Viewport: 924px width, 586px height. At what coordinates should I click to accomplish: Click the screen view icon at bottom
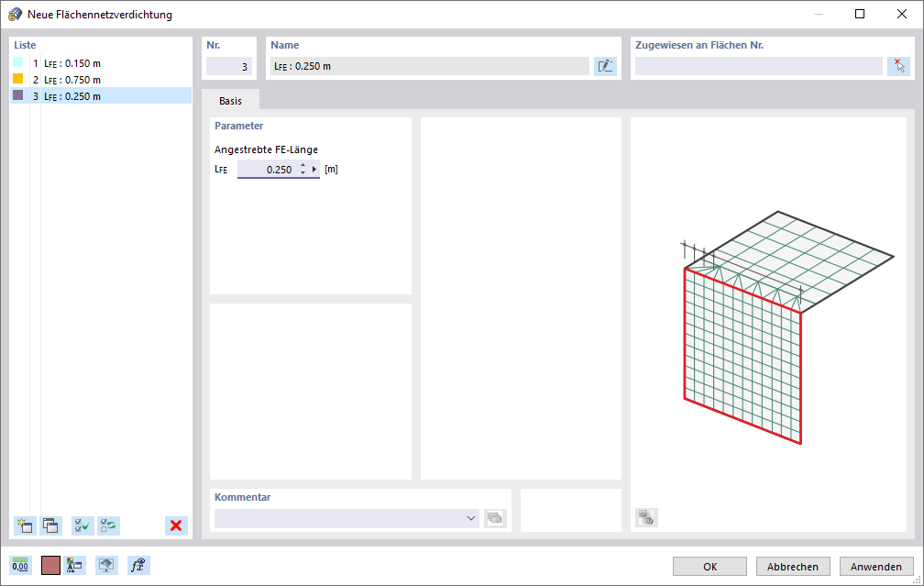pyautogui.click(x=106, y=565)
